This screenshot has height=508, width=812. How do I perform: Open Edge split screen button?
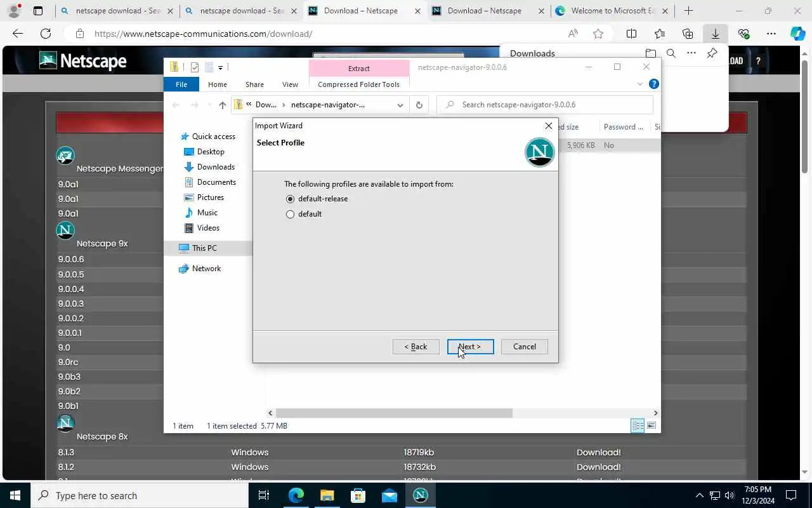coord(631,34)
